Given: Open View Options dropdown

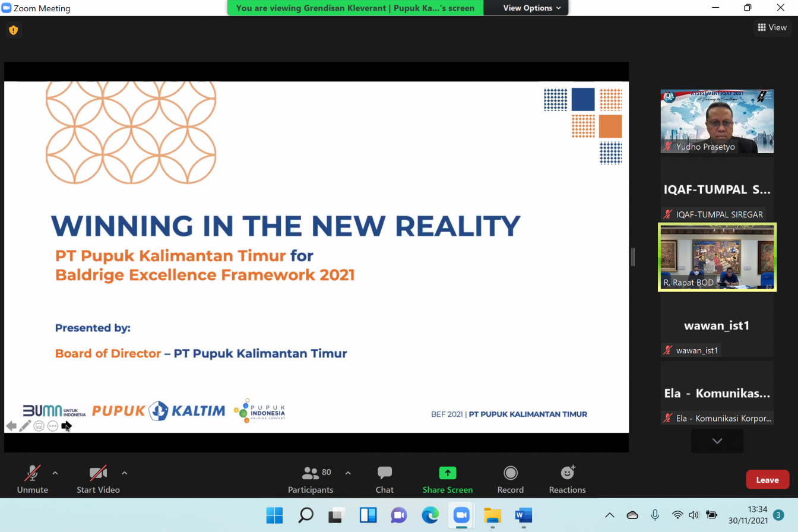Looking at the screenshot, I should [531, 8].
